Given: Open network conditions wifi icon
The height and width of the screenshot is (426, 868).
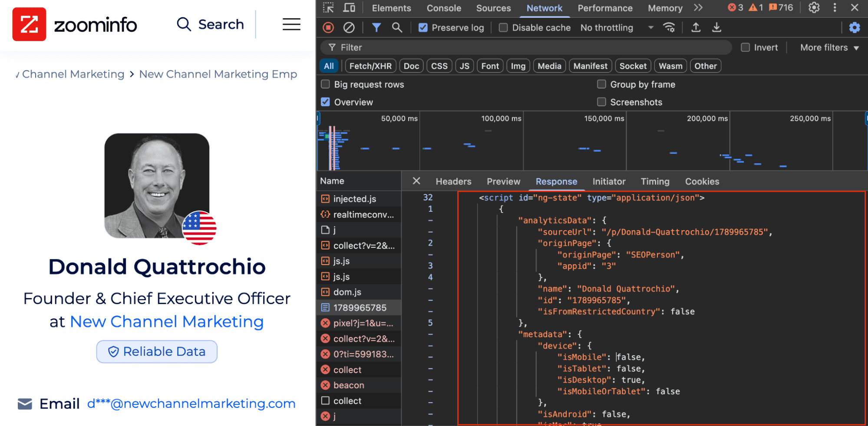Looking at the screenshot, I should coord(669,28).
